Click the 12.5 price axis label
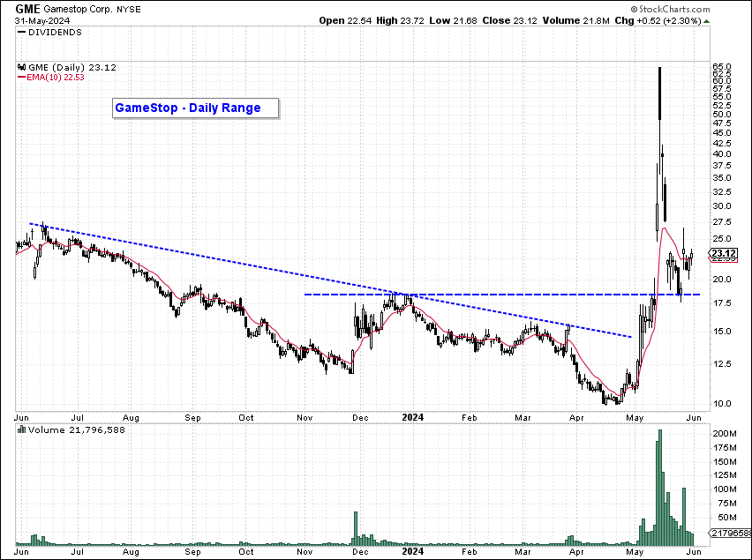752x560 pixels. (722, 364)
